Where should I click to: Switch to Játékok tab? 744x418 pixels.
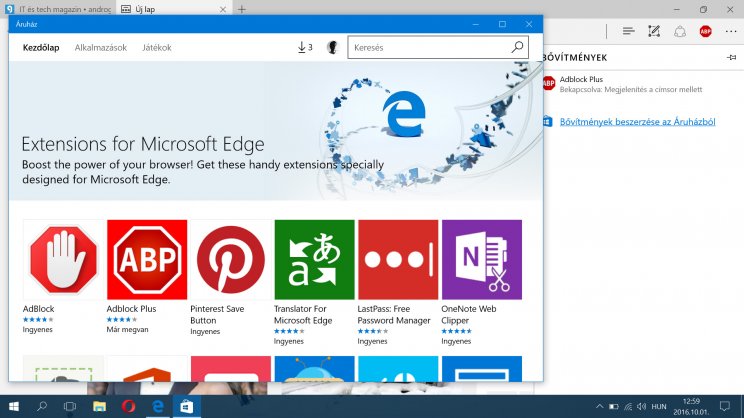coord(157,47)
